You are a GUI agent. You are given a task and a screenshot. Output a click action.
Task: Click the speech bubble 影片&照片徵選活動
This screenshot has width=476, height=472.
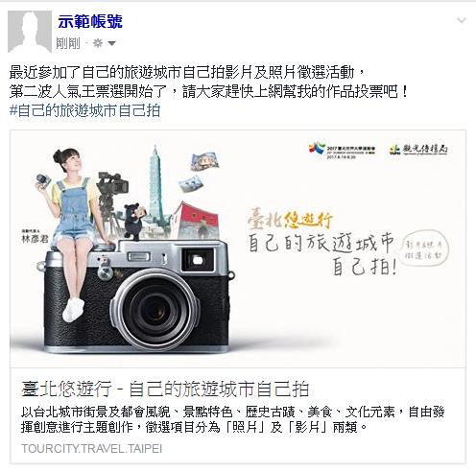[x=424, y=249]
